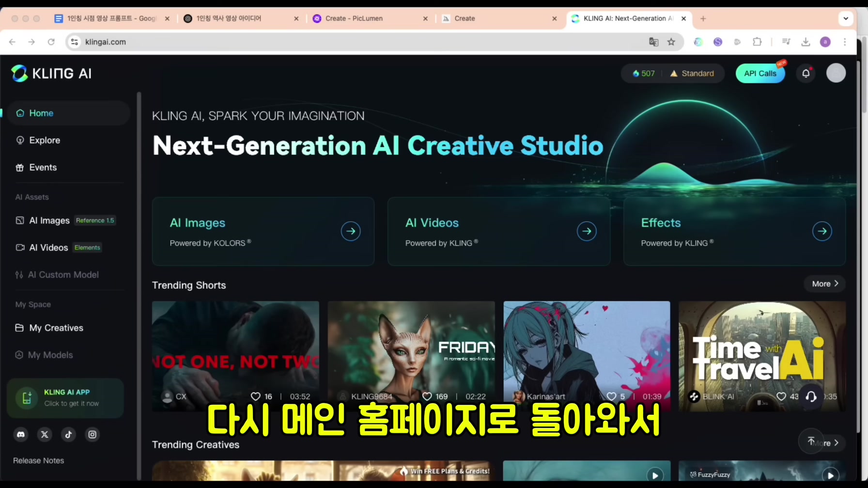Open the Discord icon link
This screenshot has width=868, height=488.
(x=21, y=435)
